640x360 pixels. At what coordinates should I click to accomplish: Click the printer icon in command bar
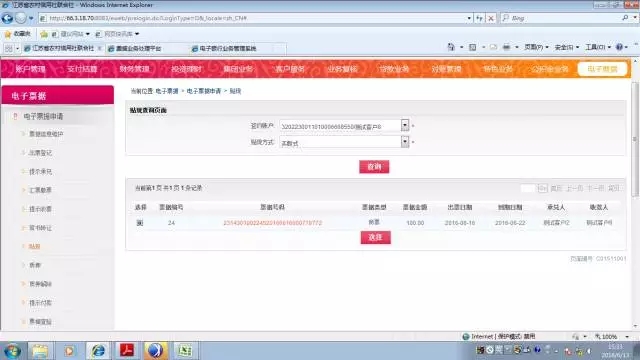click(x=506, y=47)
